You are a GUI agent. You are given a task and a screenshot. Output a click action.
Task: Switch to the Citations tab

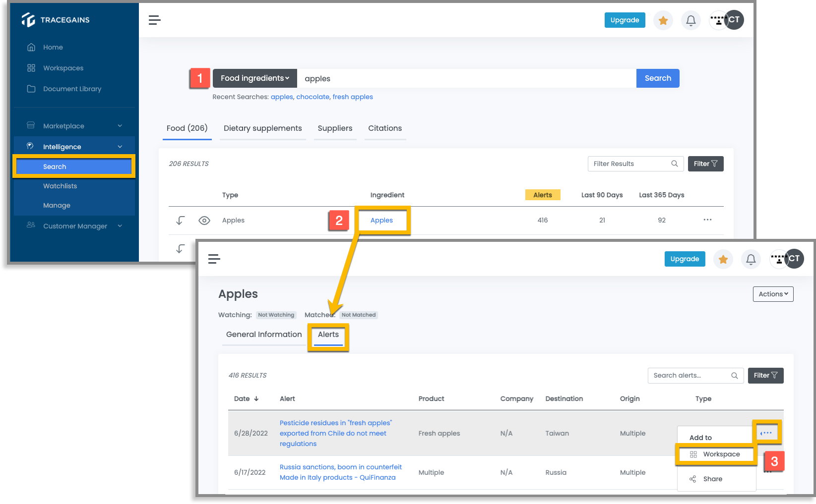tap(385, 128)
